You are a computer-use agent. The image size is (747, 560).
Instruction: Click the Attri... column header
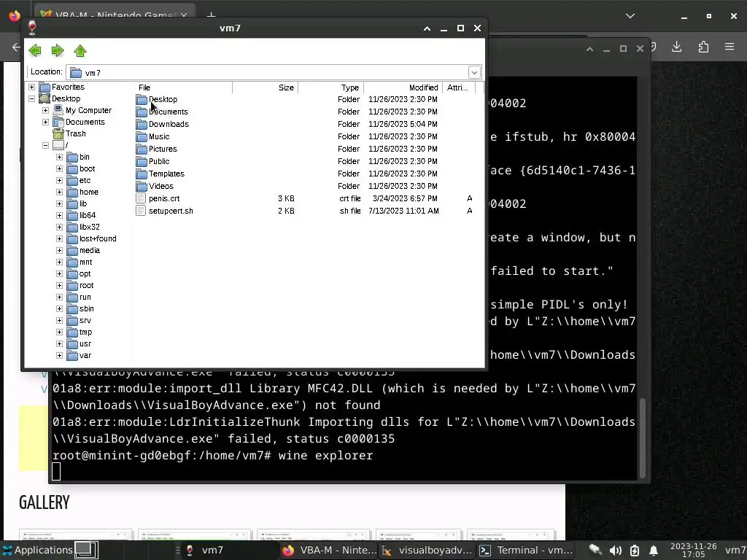tap(458, 87)
